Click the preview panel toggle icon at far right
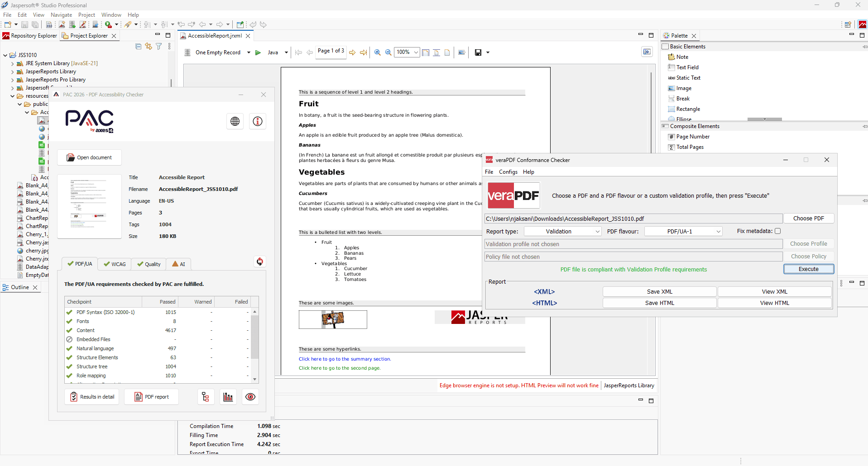 pyautogui.click(x=647, y=52)
